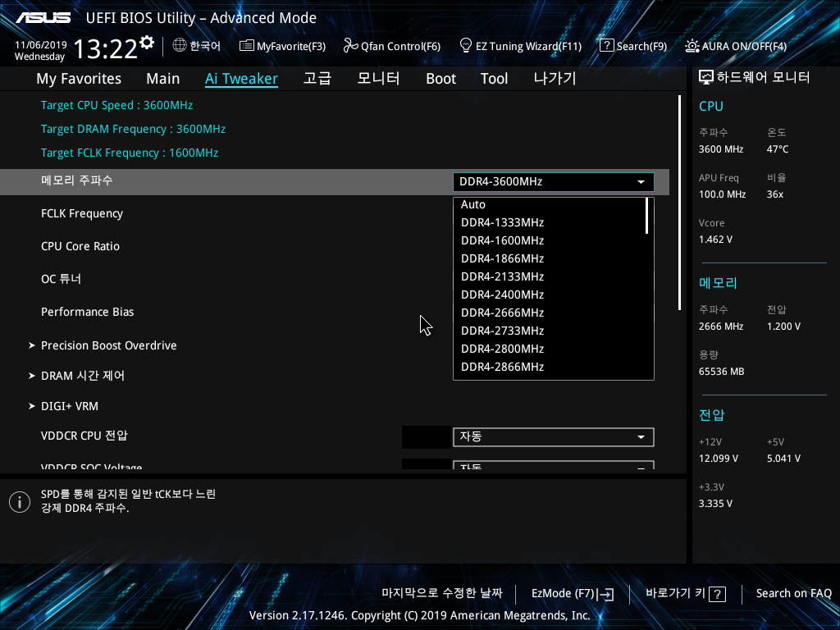Click Target CPU Speed : 3600MHz text
The width and height of the screenshot is (840, 630).
coord(116,106)
